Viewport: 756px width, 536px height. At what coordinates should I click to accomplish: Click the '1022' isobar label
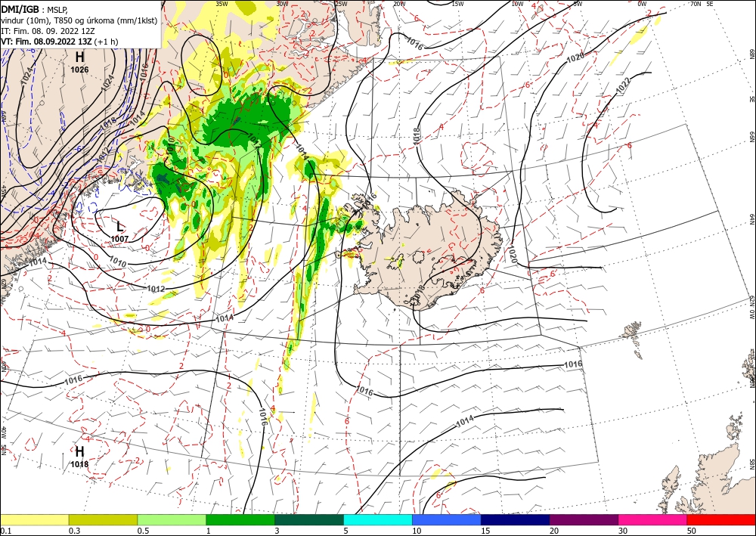point(624,85)
